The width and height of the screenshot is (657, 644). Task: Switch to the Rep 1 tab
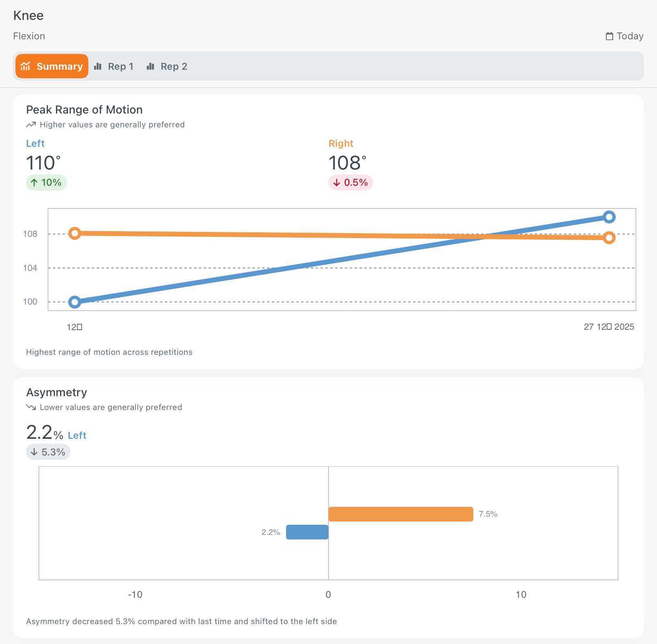[114, 67]
